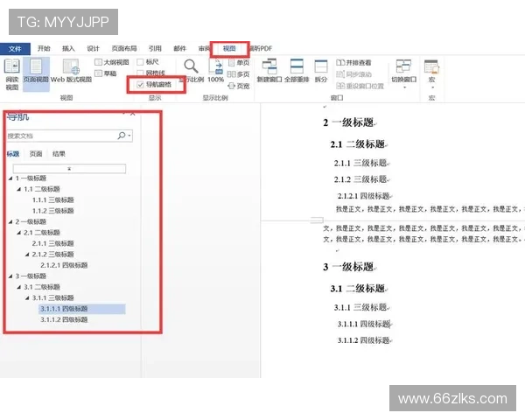Open search options dropdown arrow

coord(129,136)
